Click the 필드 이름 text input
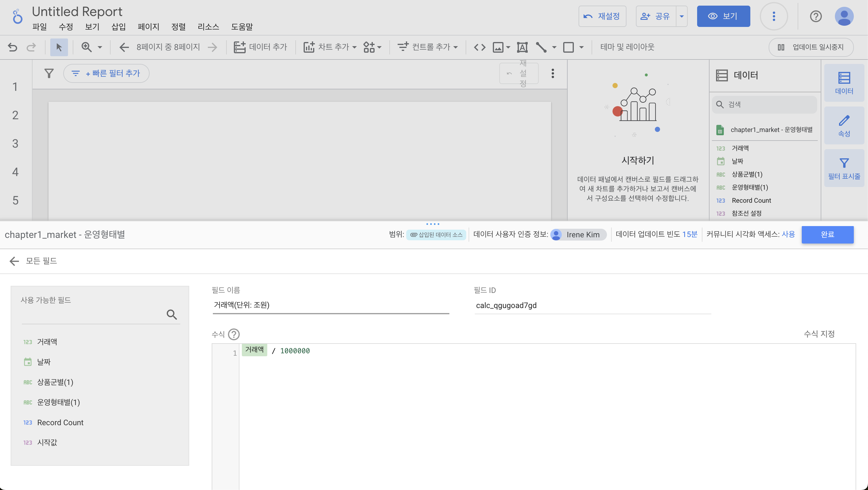868x490 pixels. coord(330,305)
